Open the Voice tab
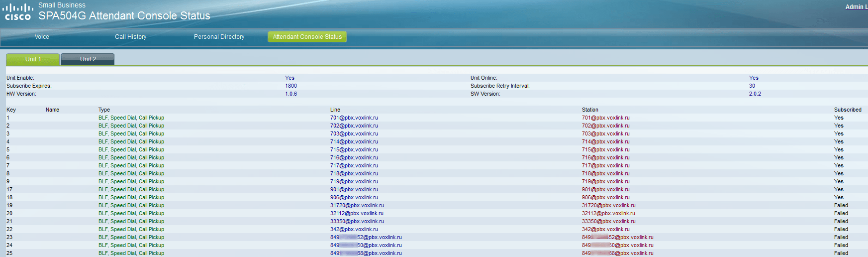The height and width of the screenshot is (257, 868). tap(42, 37)
